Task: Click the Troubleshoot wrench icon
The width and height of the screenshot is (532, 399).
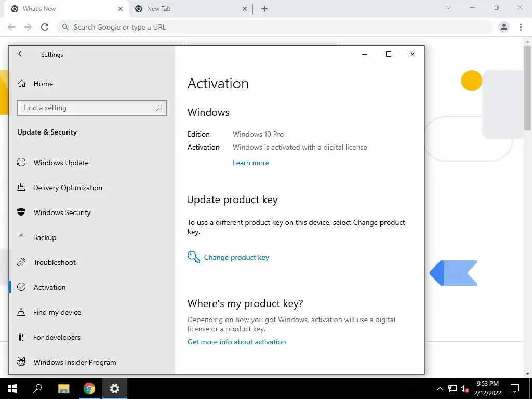Action: [x=21, y=262]
